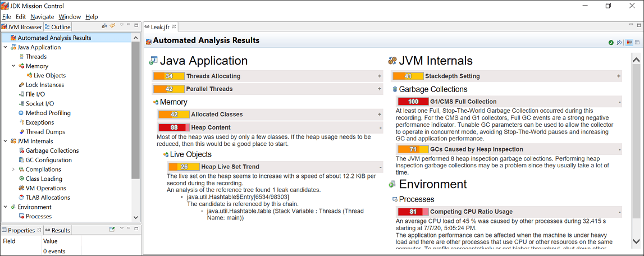Select the Garbage Collections tree icon
The height and width of the screenshot is (256, 644).
[21, 150]
